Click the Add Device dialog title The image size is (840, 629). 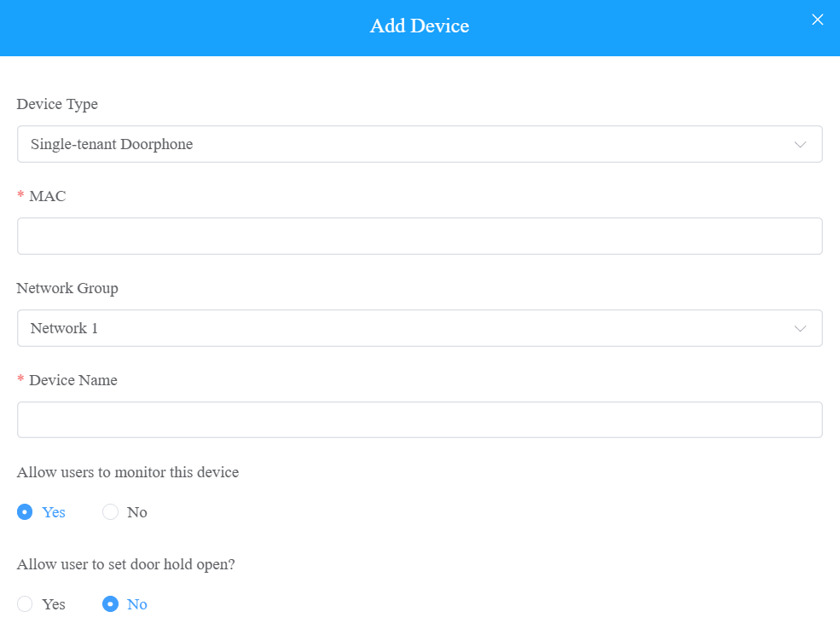click(x=420, y=26)
